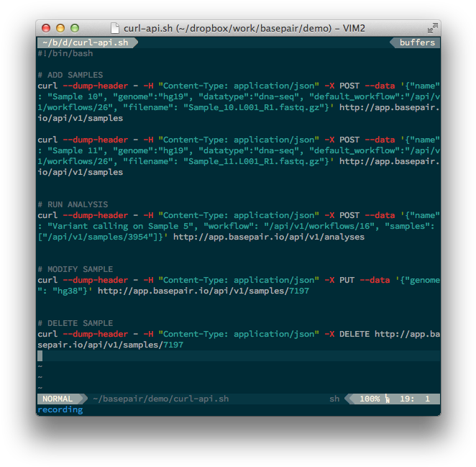476x467 pixels.
Task: Click the http://app.basepair.io/api/v1/analyses URL
Action: (x=269, y=237)
